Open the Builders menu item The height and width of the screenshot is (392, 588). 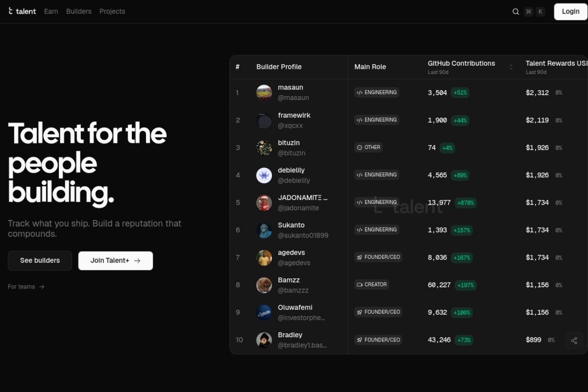[79, 11]
